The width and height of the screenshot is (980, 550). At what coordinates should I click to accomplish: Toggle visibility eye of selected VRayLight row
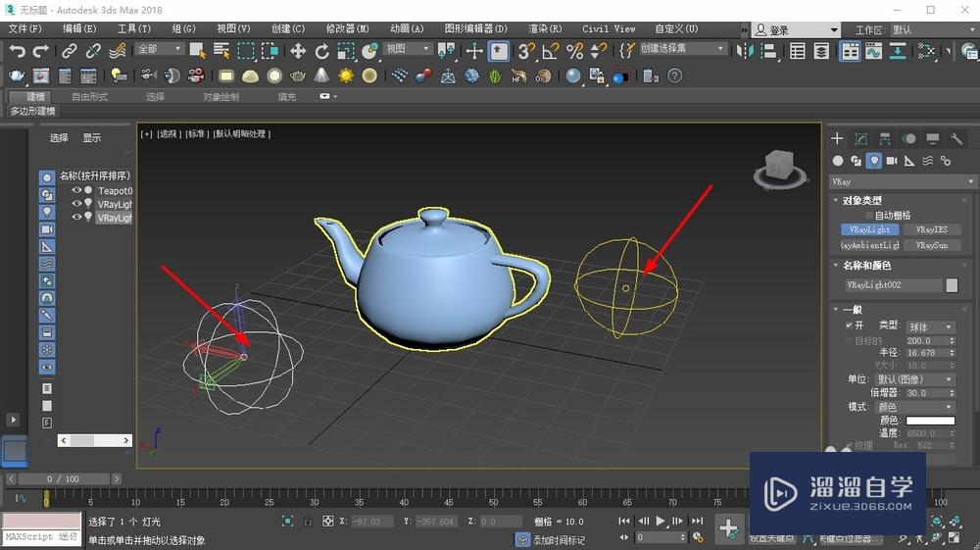(x=76, y=218)
